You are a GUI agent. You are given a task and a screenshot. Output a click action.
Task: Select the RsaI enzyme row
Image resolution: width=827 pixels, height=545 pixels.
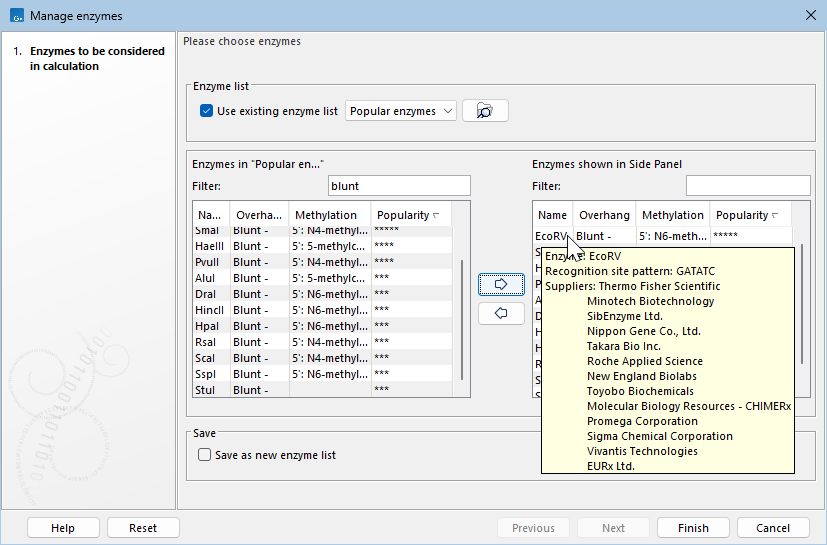point(322,342)
